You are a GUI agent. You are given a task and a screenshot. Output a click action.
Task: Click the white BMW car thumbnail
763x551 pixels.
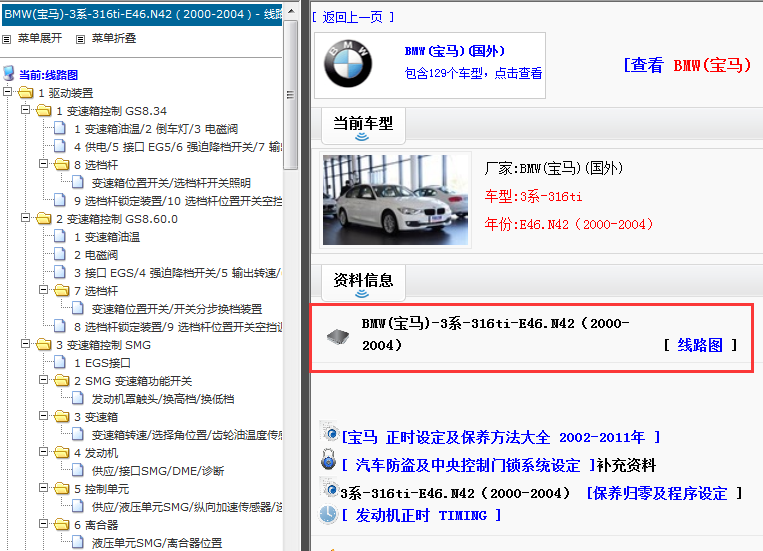[x=395, y=200]
